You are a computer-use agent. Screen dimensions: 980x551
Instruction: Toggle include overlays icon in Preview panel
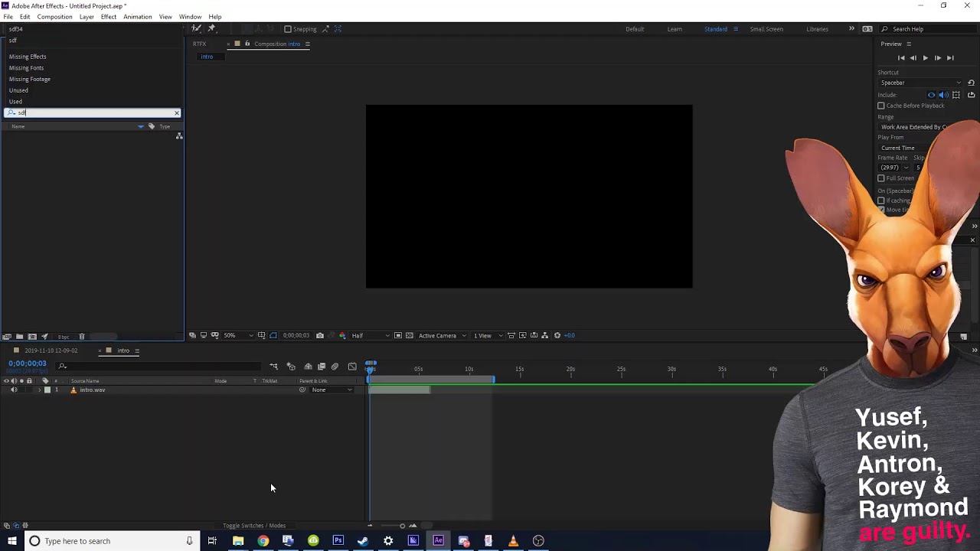[956, 95]
